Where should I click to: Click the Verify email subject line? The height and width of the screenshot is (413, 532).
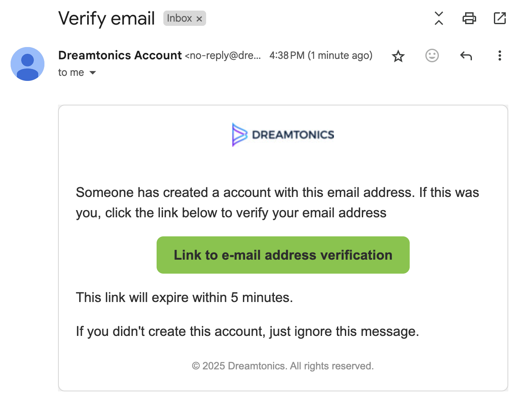[106, 18]
